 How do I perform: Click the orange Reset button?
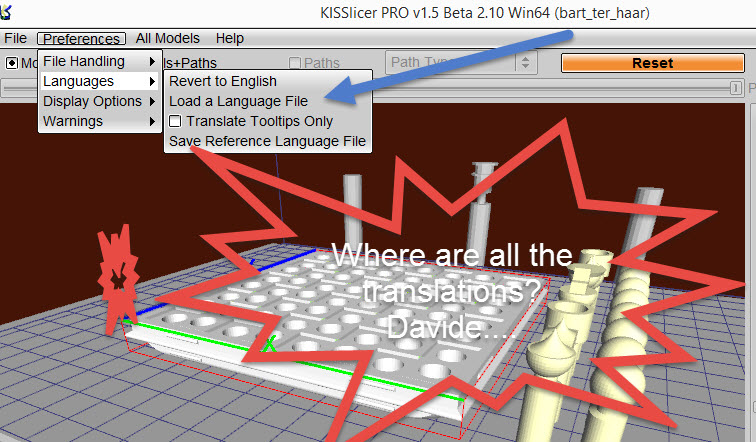coord(653,63)
